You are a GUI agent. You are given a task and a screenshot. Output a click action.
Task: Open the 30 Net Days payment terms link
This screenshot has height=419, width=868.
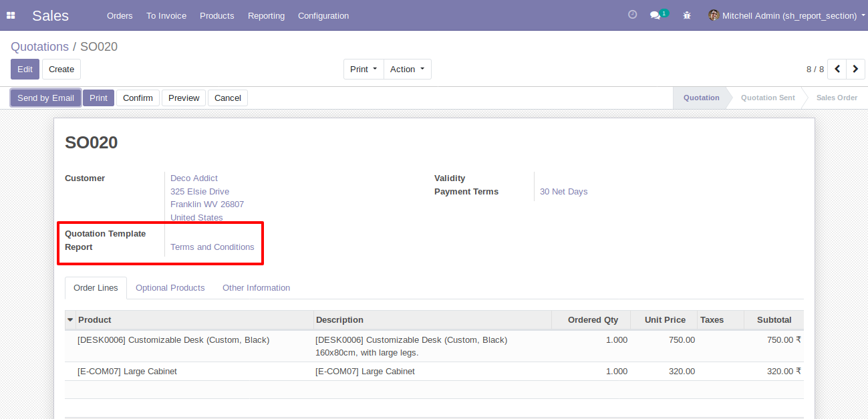click(x=564, y=192)
